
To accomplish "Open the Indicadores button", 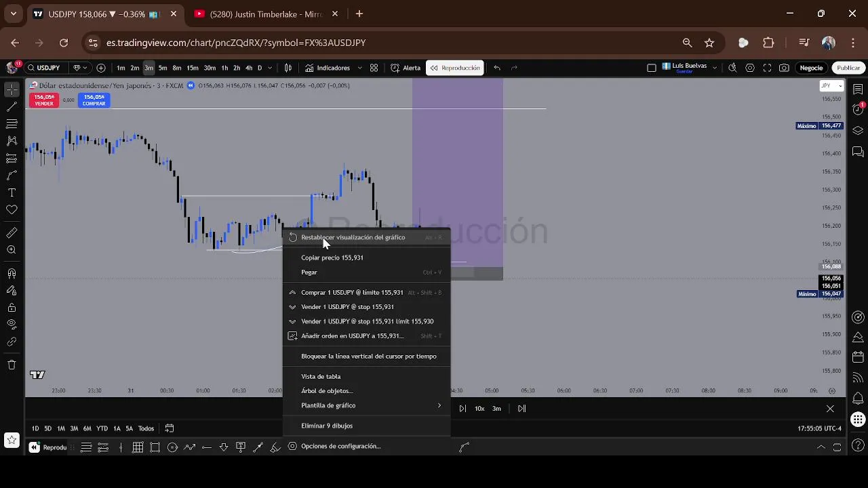I will tap(328, 68).
